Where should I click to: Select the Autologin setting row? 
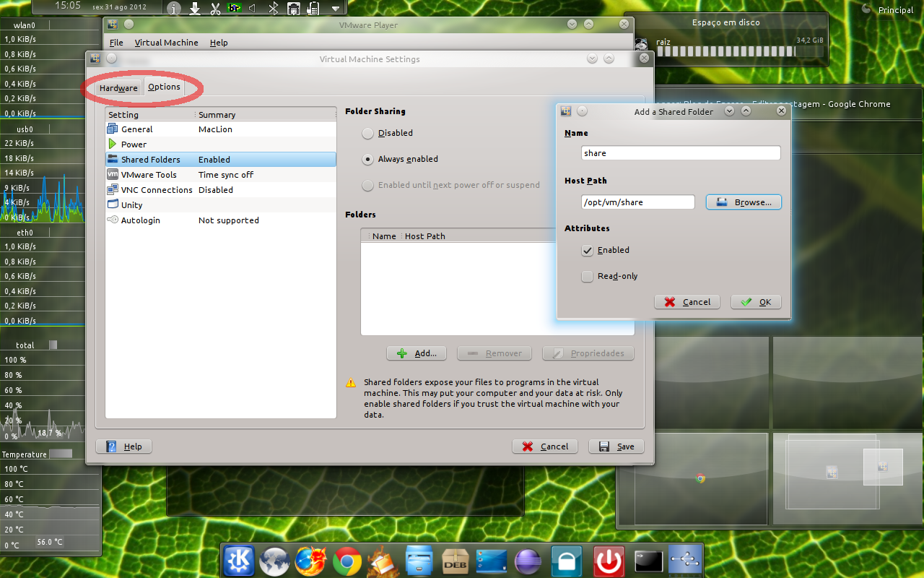[221, 220]
